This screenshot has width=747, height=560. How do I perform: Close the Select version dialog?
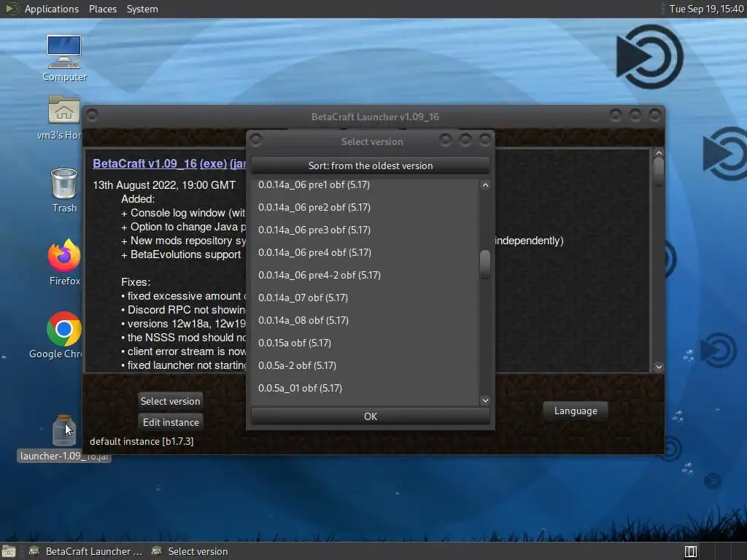[x=485, y=140]
